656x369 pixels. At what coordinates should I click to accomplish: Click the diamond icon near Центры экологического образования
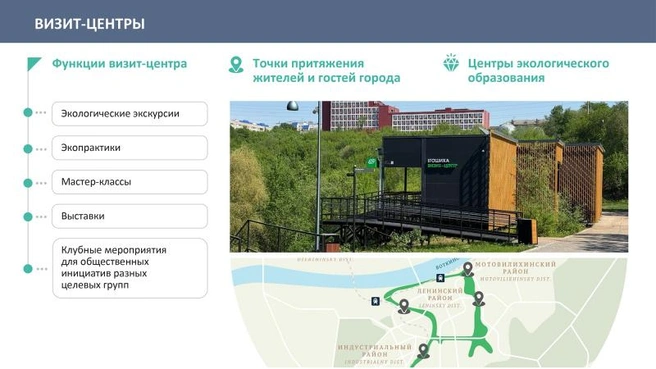point(451,63)
